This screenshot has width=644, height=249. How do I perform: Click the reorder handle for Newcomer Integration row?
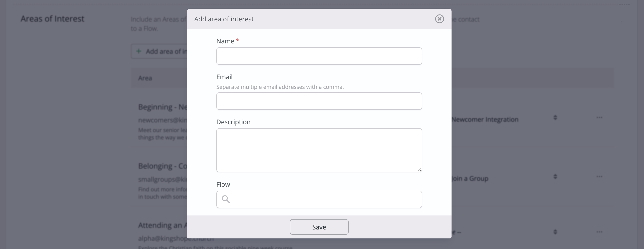[555, 118]
